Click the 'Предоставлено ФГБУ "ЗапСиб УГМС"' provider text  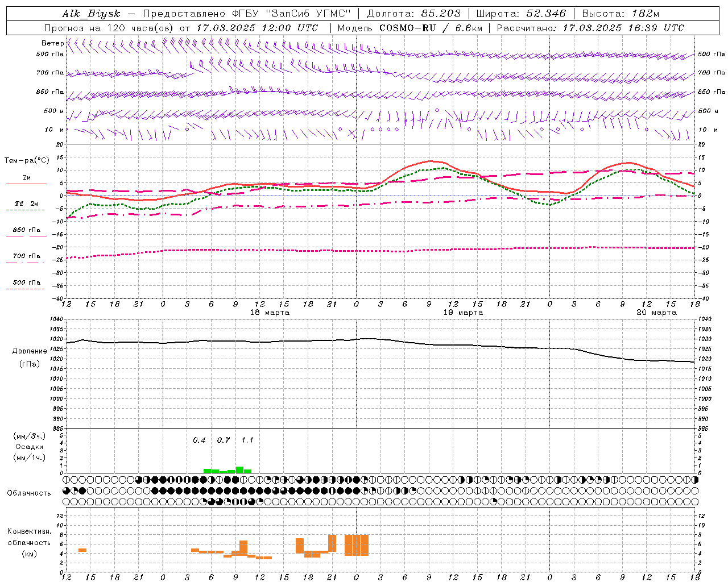pos(247,14)
